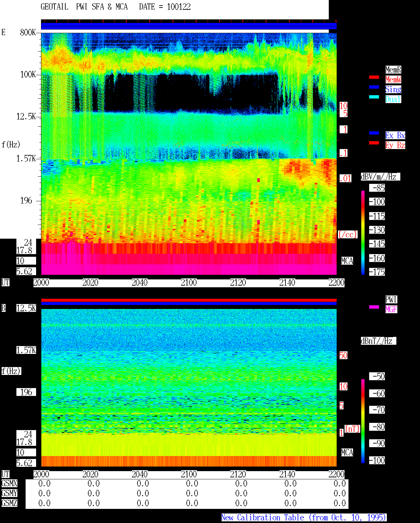
Task: Click the -130 color scale value
Action: [377, 230]
